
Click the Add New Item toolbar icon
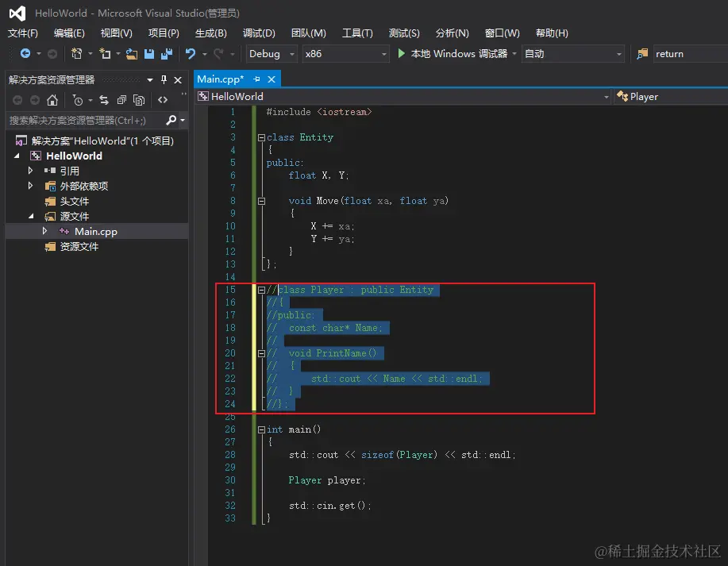coord(106,54)
